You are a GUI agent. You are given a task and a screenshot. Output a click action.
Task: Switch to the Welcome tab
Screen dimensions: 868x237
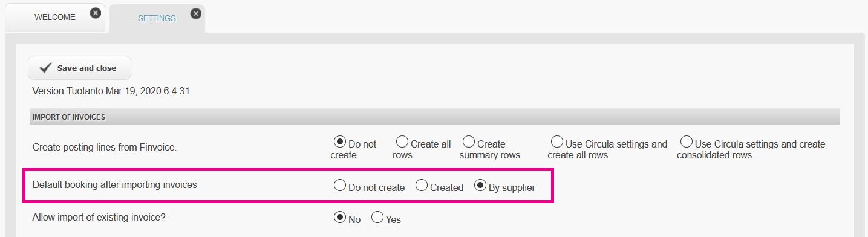(x=55, y=18)
